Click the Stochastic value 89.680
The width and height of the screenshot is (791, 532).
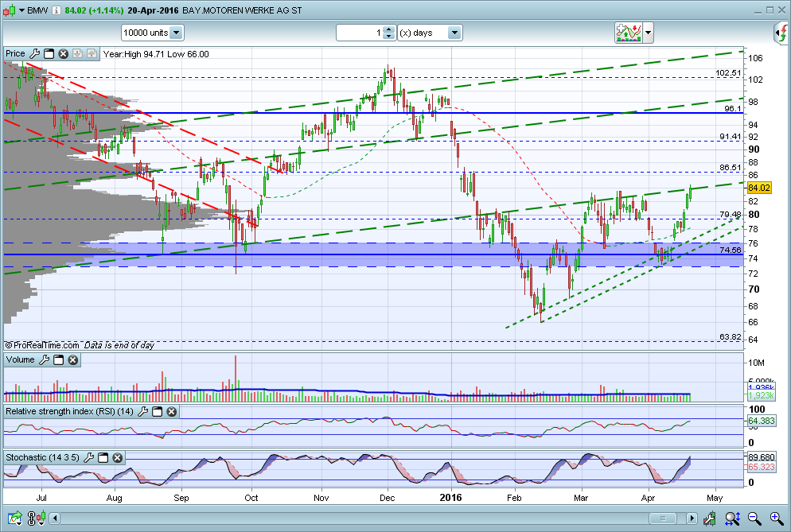761,457
